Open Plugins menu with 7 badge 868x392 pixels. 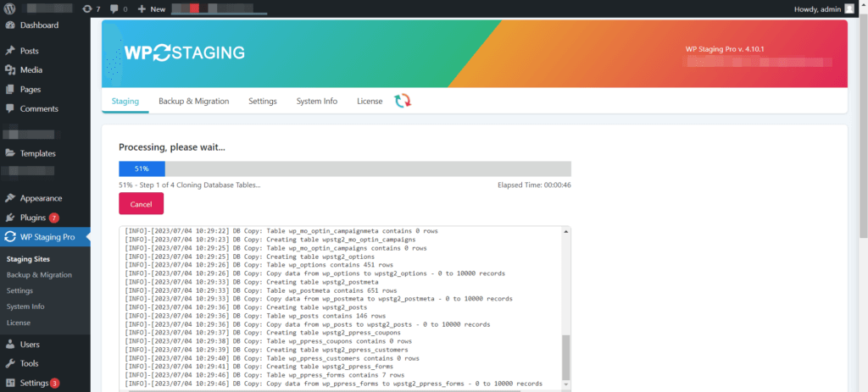[x=39, y=218]
